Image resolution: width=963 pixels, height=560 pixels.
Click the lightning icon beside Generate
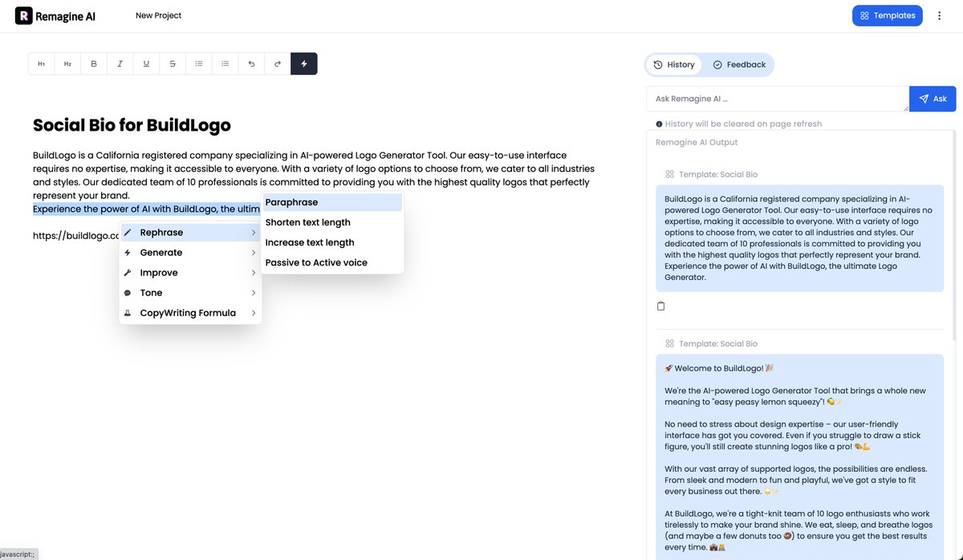coord(128,253)
